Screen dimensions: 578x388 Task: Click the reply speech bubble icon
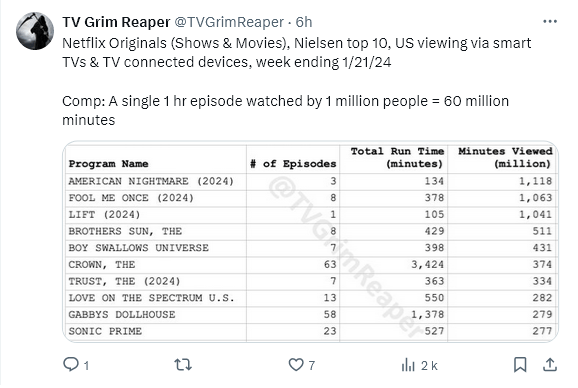click(70, 364)
